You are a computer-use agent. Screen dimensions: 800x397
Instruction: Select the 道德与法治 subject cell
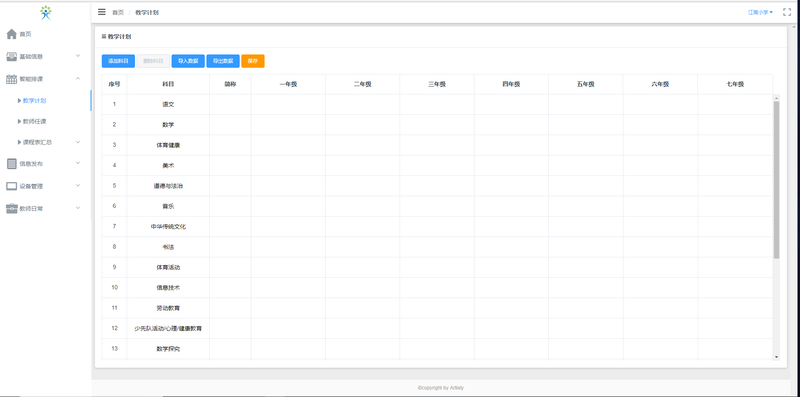tap(168, 186)
